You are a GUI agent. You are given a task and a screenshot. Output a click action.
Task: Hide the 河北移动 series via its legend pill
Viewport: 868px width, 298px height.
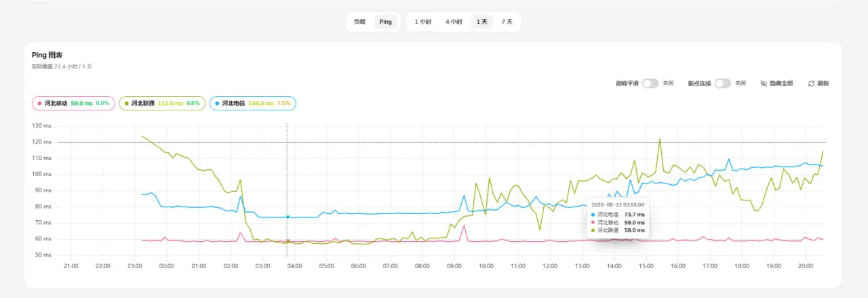73,104
